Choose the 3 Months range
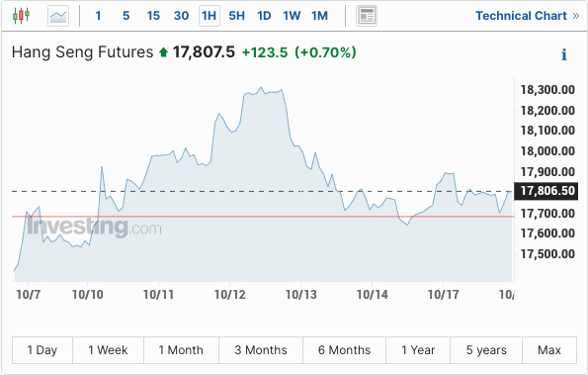The width and height of the screenshot is (588, 375). (x=261, y=350)
